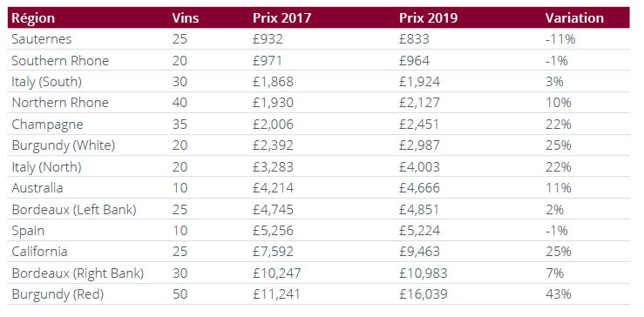Select the Prix 2019 column header
Screen dimensions: 644x317
429,18
